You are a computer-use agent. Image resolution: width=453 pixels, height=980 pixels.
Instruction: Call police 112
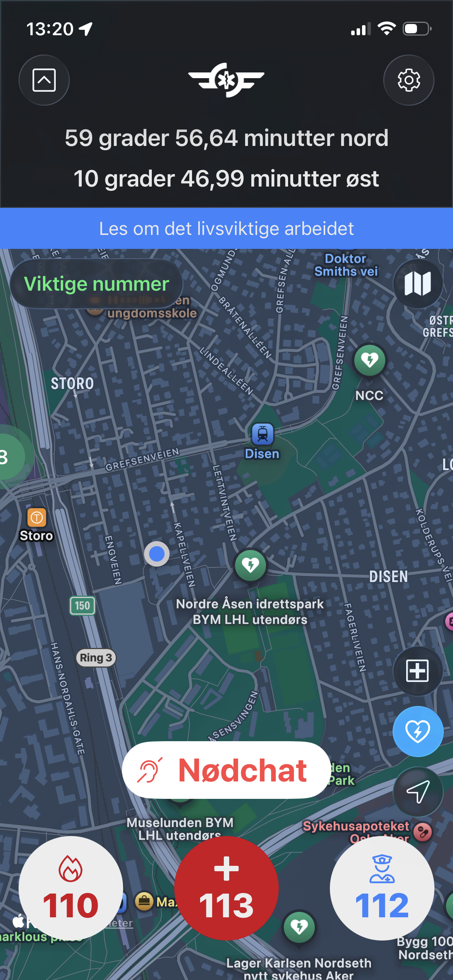pos(382,888)
